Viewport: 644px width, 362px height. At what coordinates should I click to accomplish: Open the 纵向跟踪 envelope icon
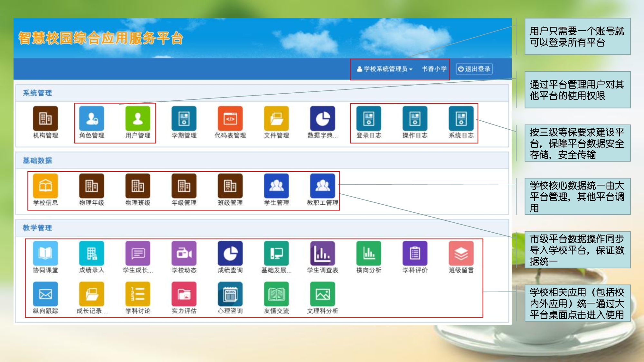(45, 294)
